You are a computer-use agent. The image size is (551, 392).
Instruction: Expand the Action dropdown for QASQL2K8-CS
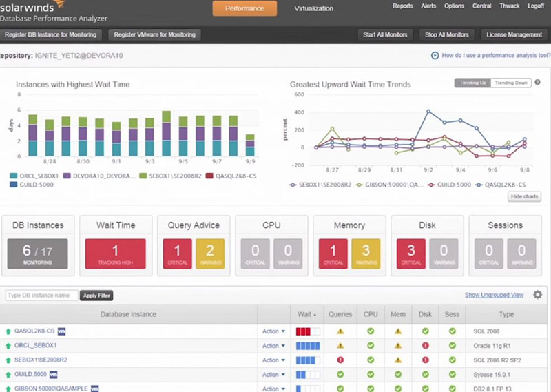tap(273, 331)
